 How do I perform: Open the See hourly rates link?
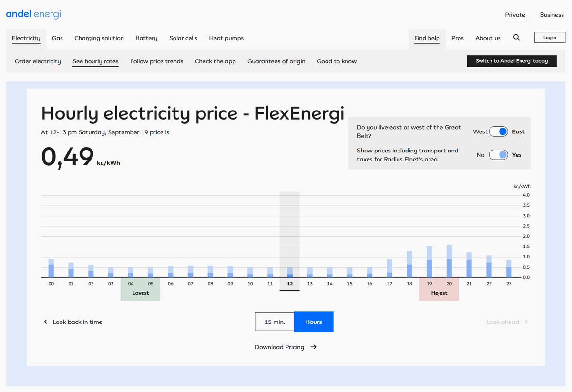[x=95, y=61]
